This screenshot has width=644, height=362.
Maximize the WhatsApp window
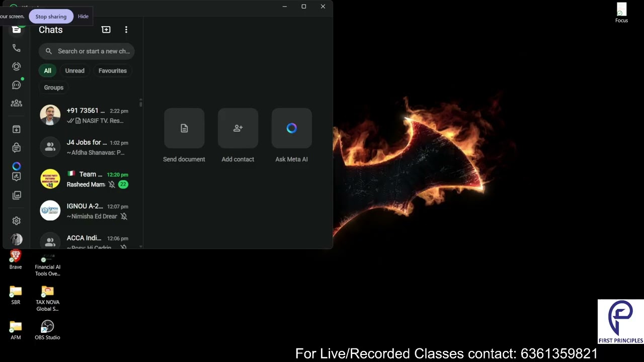(304, 7)
